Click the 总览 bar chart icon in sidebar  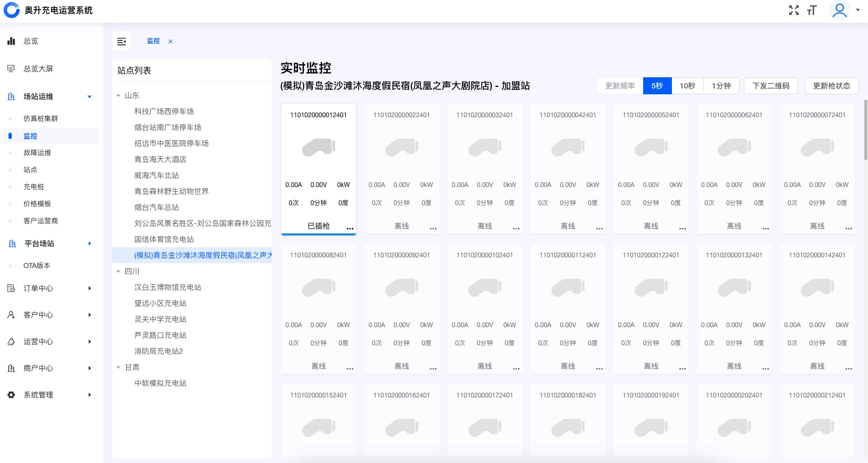click(x=11, y=41)
